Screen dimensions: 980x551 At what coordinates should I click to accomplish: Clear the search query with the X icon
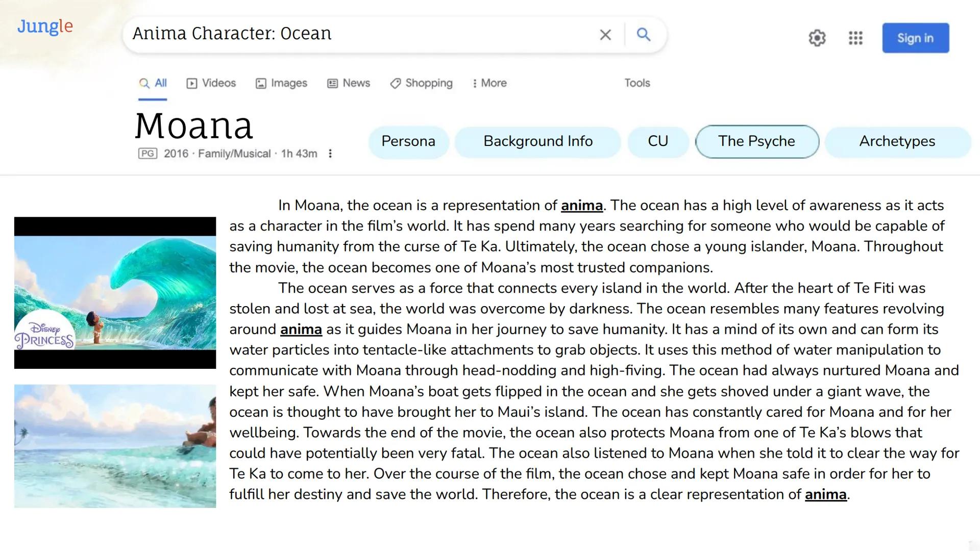(605, 35)
